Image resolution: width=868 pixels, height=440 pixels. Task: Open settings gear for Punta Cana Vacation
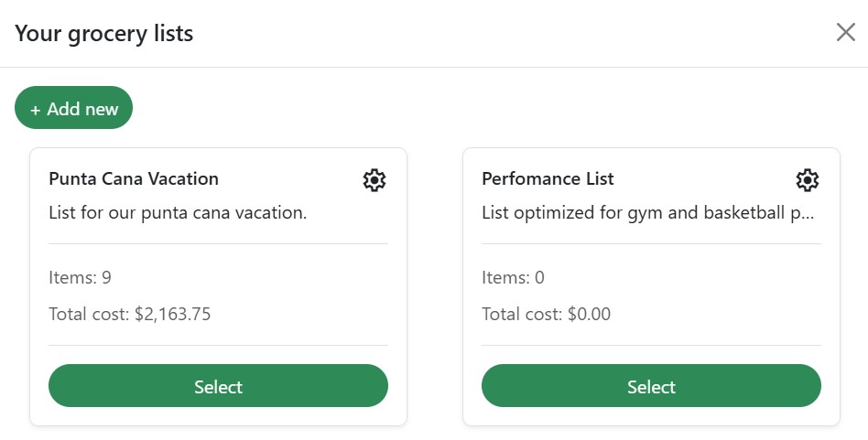coord(374,180)
